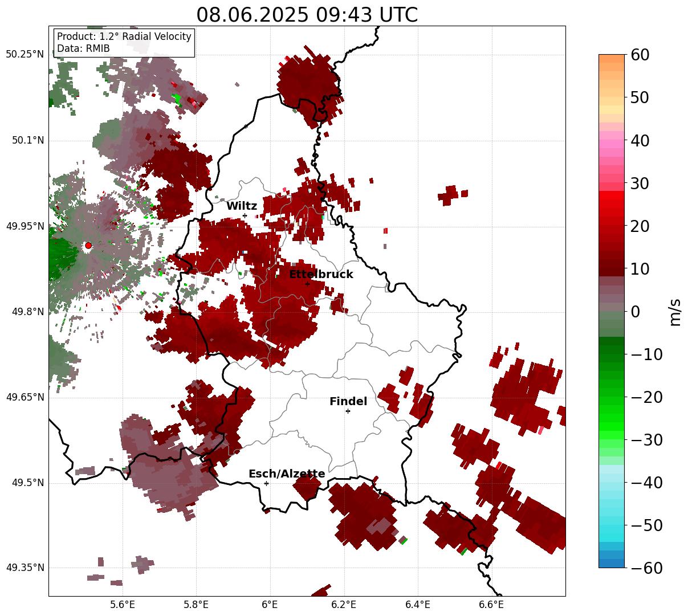688x616 pixels.
Task: Click the 49.35°N latitude tick label
Action: [x=25, y=568]
